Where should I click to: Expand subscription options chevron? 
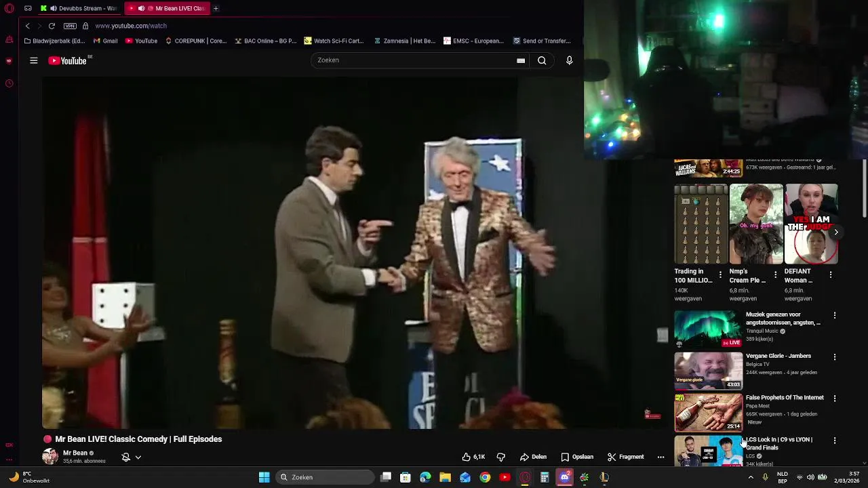138,457
